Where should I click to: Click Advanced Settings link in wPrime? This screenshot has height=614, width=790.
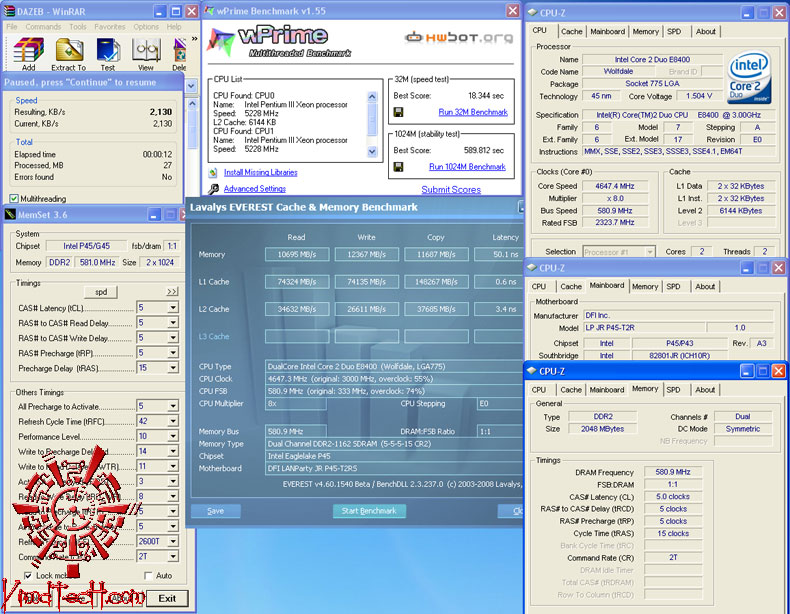254,189
